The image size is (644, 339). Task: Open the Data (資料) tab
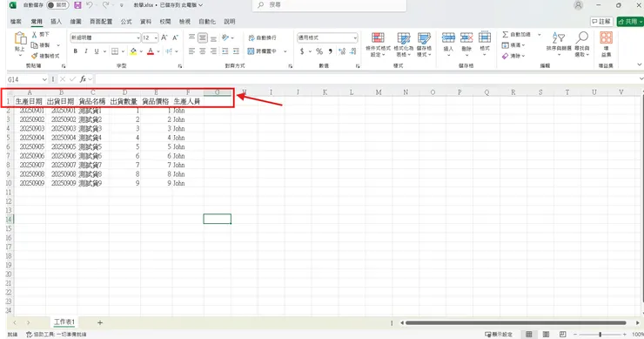pyautogui.click(x=146, y=22)
